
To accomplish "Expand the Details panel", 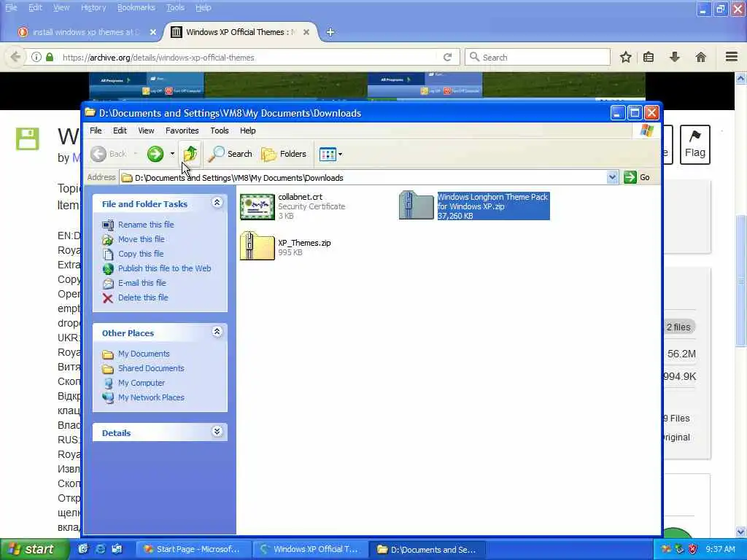I will coord(217,432).
